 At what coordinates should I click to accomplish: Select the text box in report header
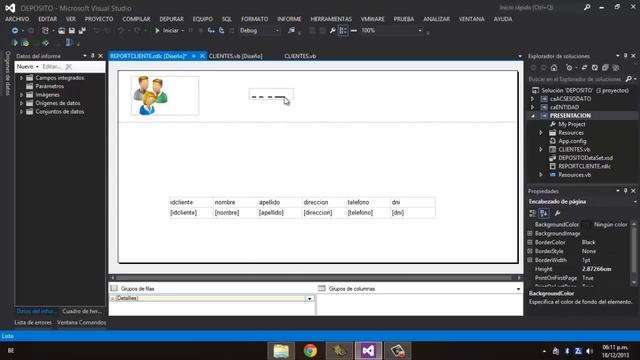[271, 94]
